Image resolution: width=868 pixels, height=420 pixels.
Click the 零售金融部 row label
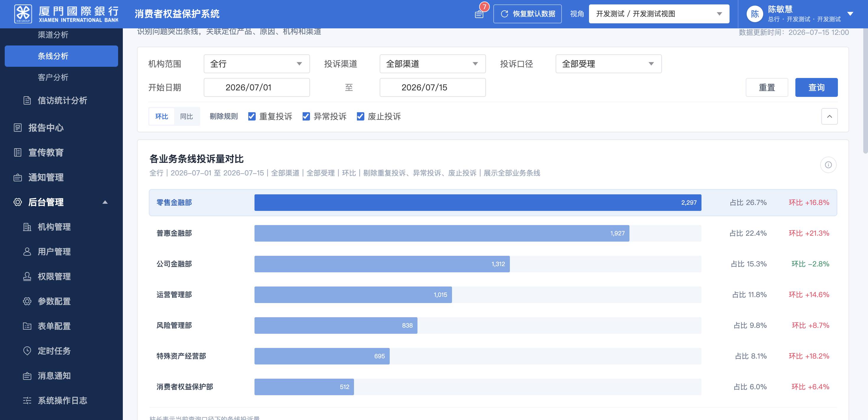click(x=174, y=203)
